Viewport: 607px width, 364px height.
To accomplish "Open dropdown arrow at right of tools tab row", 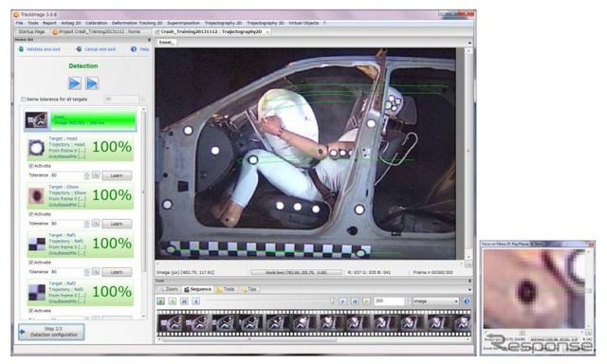I will pyautogui.click(x=469, y=289).
